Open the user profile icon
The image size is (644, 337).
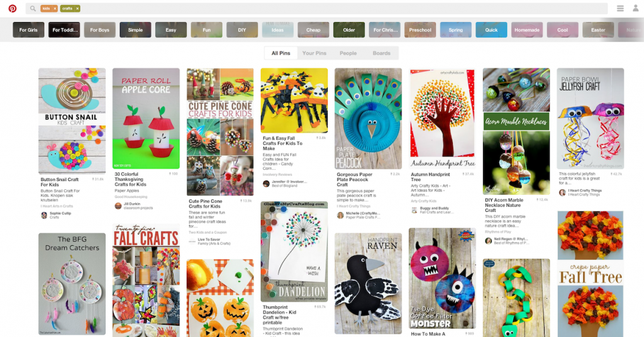[x=635, y=8]
